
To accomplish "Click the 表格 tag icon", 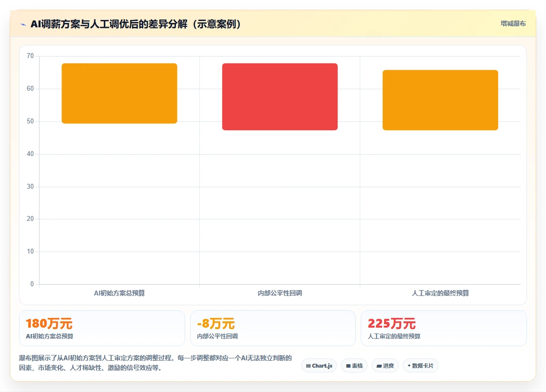I will point(348,366).
